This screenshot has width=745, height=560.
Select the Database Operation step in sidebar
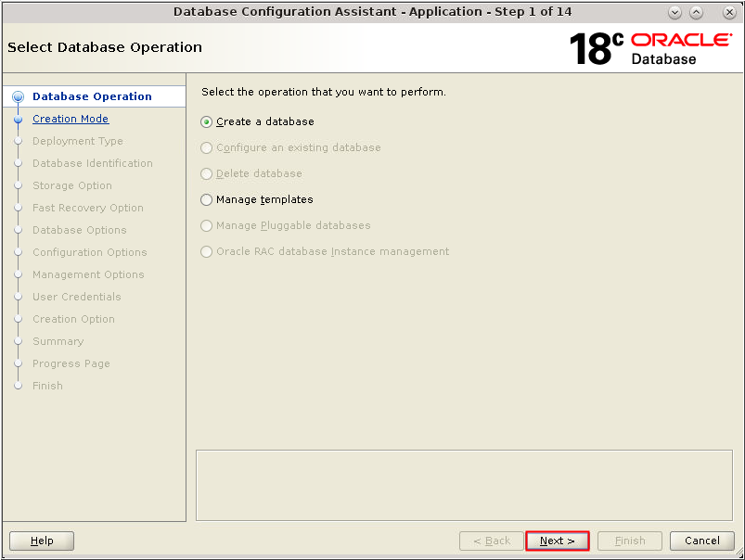pyautogui.click(x=92, y=96)
